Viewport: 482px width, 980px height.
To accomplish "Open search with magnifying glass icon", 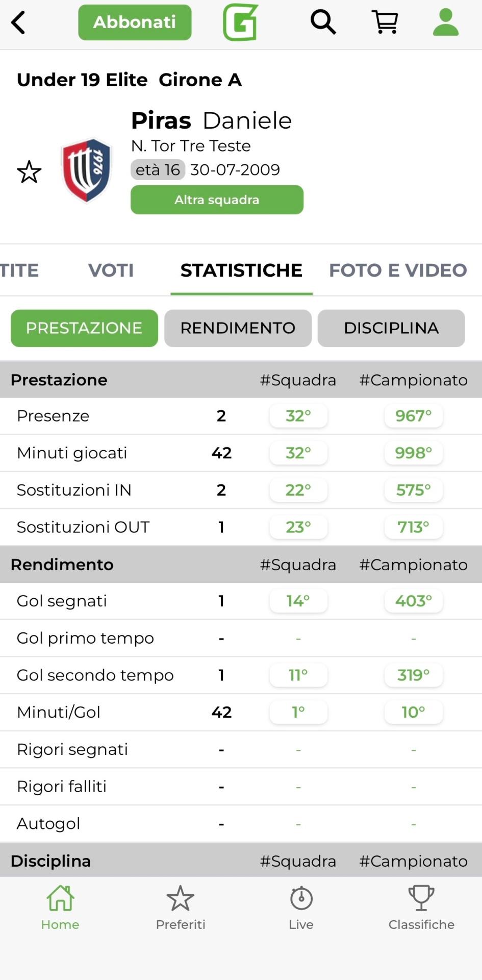I will coord(323,22).
